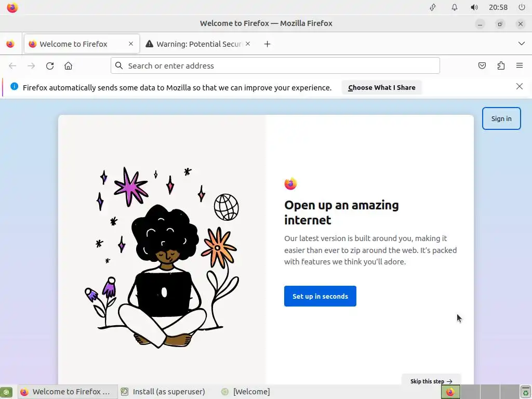Image resolution: width=532 pixels, height=399 pixels.
Task: Open the trash icon in taskbar
Action: (x=526, y=392)
